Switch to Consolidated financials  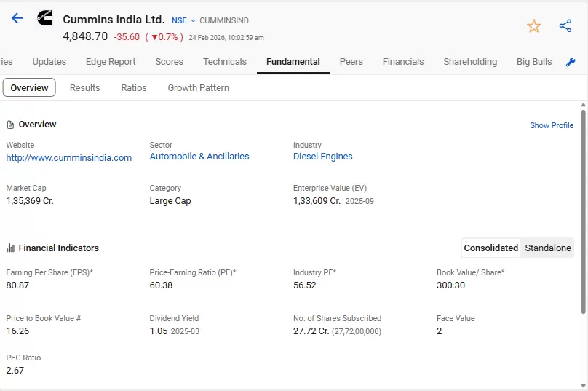click(x=491, y=248)
